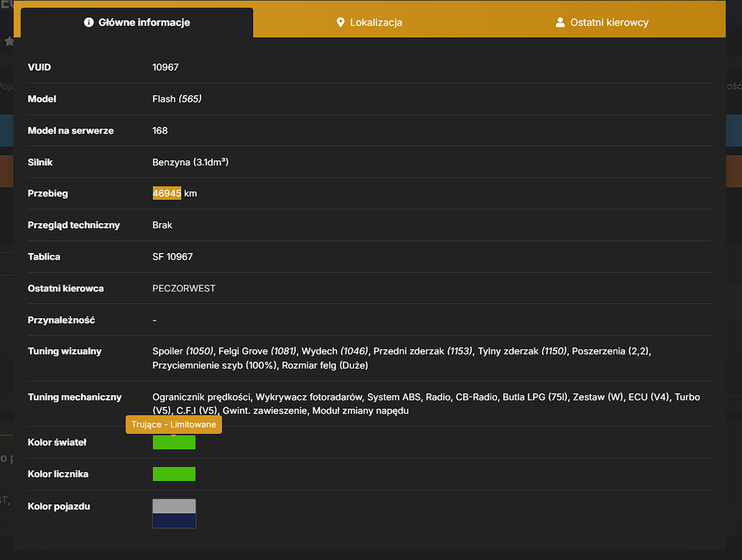
Task: Click the map pin icon beside Lokalizacja
Action: coord(341,22)
